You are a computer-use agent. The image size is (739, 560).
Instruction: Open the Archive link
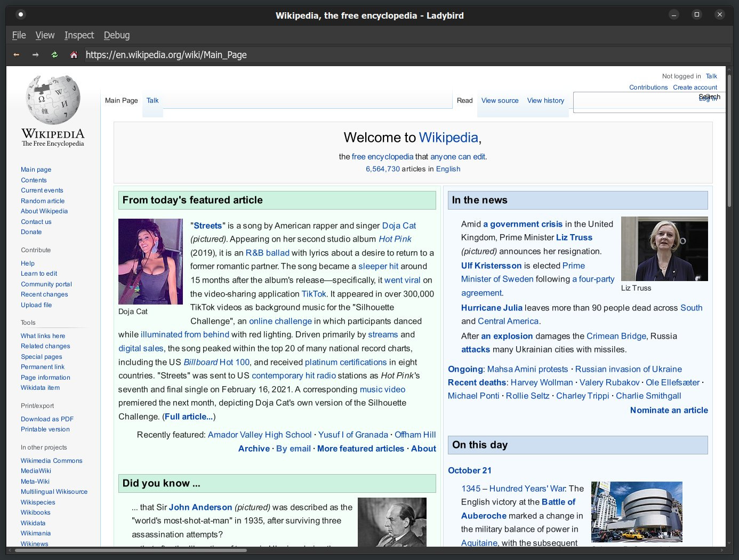[254, 449]
